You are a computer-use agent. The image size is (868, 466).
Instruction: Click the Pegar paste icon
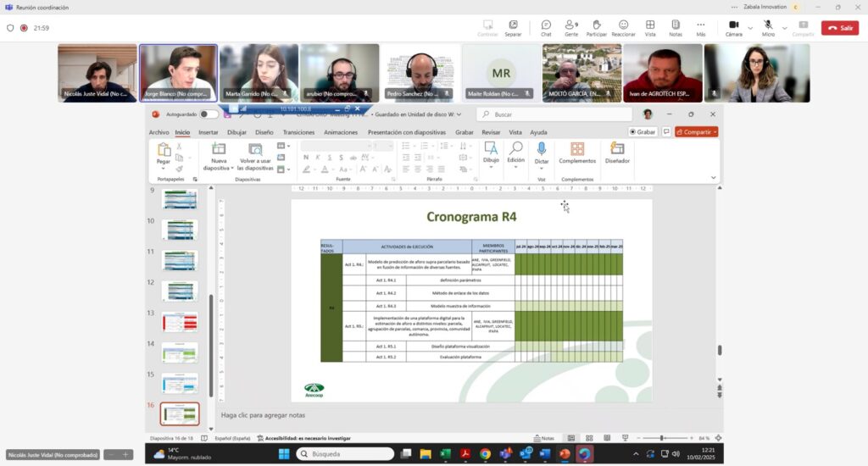pyautogui.click(x=164, y=149)
